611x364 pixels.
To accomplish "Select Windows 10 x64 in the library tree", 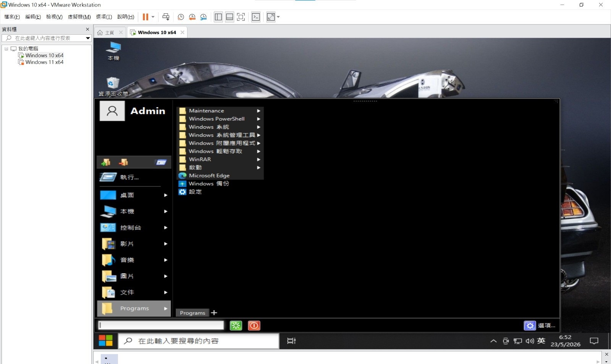I will 44,55.
